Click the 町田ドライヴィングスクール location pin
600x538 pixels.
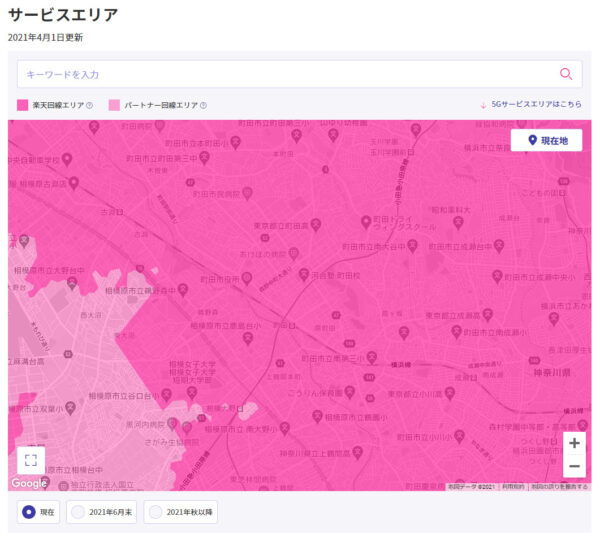coord(366,222)
